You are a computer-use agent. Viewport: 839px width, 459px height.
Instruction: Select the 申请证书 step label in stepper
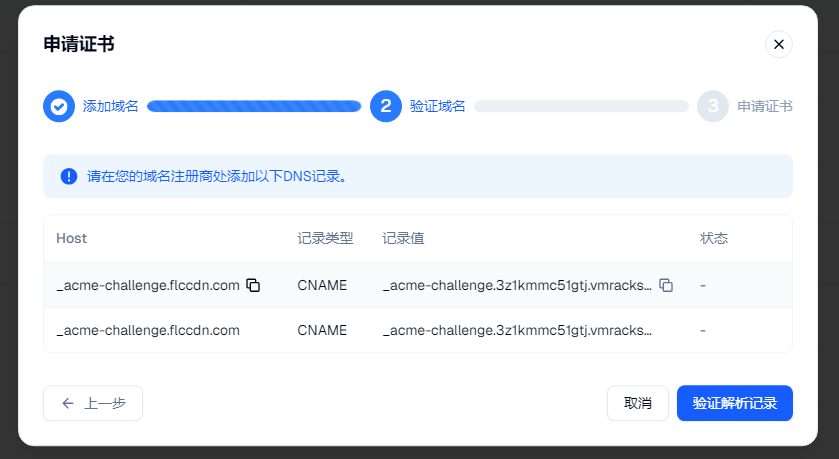click(x=764, y=106)
